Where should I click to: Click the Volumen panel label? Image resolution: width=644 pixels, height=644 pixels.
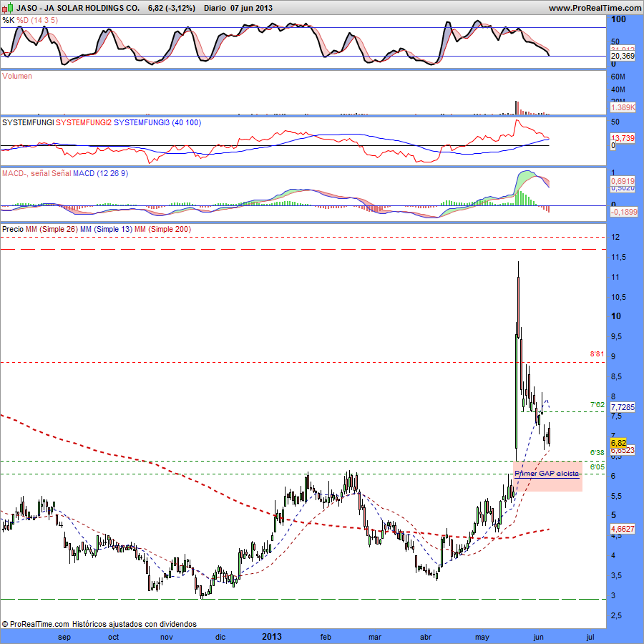17,76
